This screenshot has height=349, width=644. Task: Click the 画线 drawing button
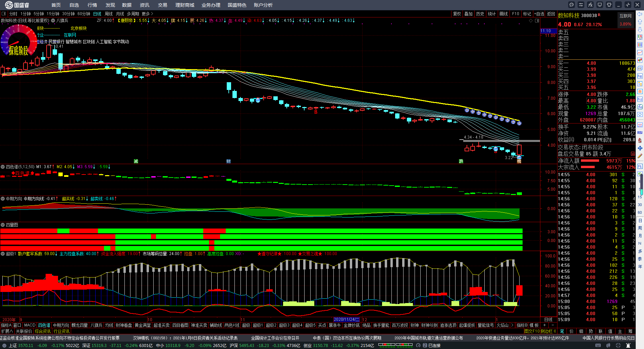click(x=504, y=14)
